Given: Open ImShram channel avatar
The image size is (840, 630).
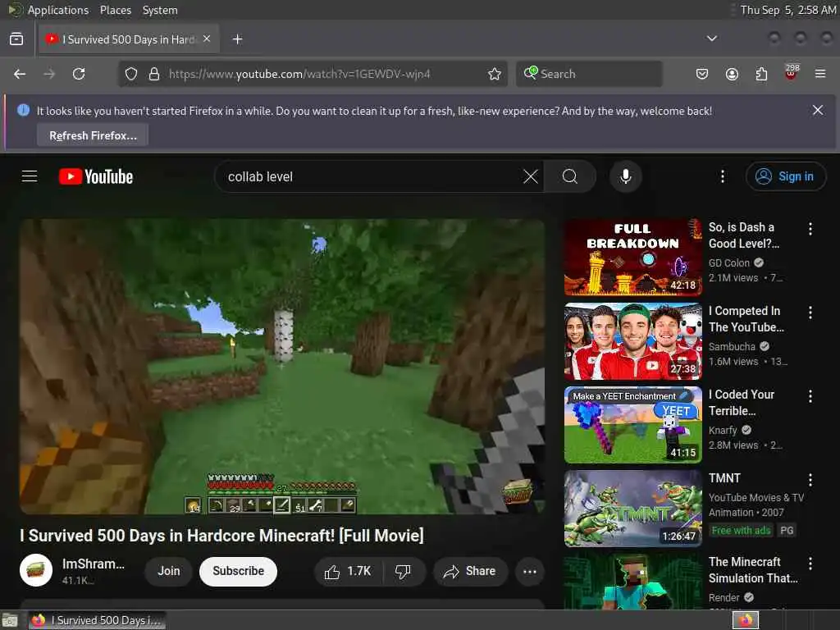Looking at the screenshot, I should [36, 570].
